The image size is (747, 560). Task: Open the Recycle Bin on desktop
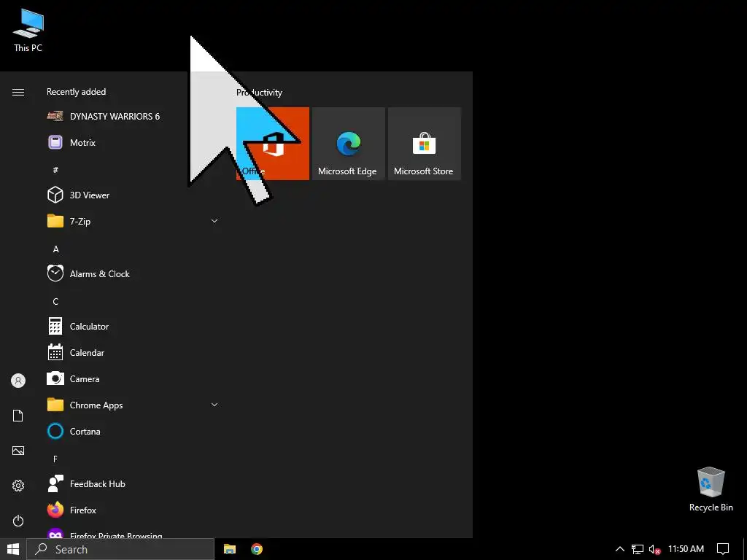pyautogui.click(x=711, y=489)
